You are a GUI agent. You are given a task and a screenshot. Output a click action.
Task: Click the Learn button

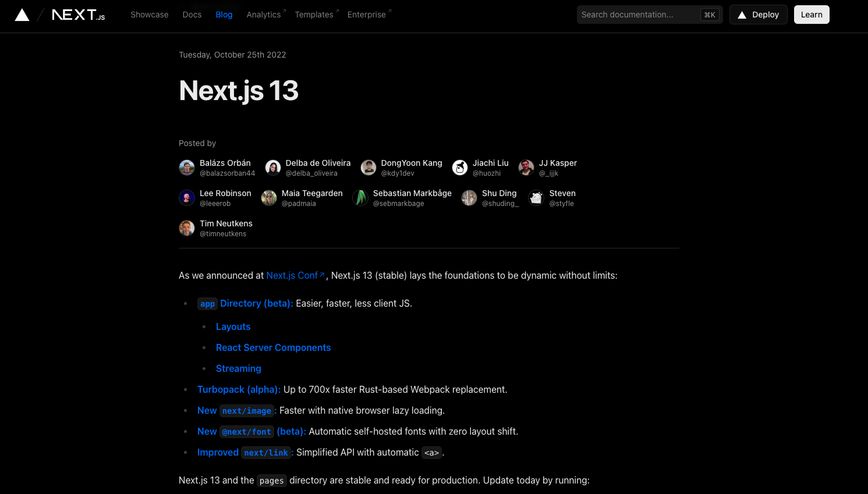pyautogui.click(x=812, y=15)
